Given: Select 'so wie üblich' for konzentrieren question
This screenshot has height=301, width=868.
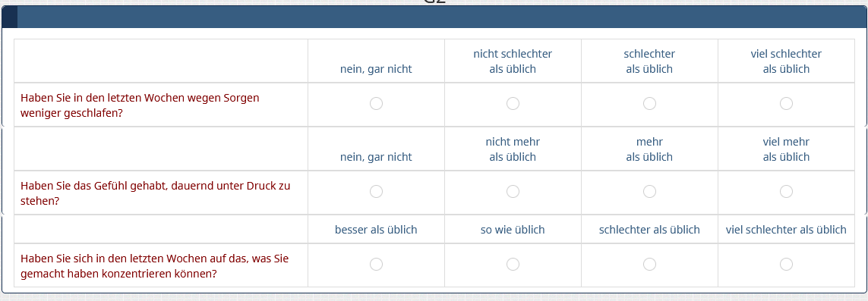Looking at the screenshot, I should point(513,265).
